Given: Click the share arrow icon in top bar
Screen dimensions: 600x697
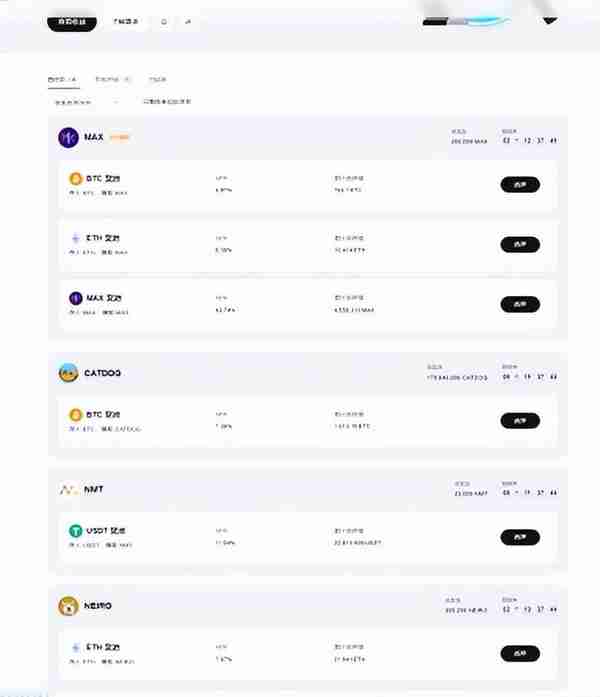Looking at the screenshot, I should tap(188, 21).
